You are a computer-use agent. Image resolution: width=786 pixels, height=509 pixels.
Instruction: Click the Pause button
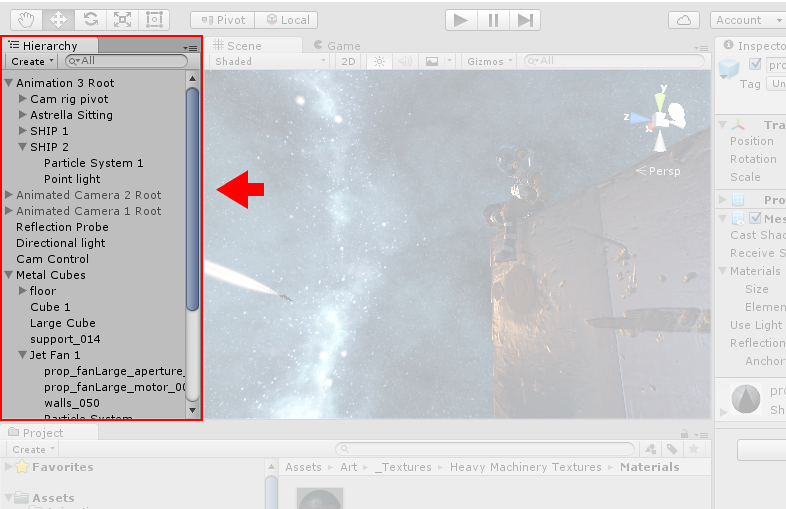tap(493, 20)
